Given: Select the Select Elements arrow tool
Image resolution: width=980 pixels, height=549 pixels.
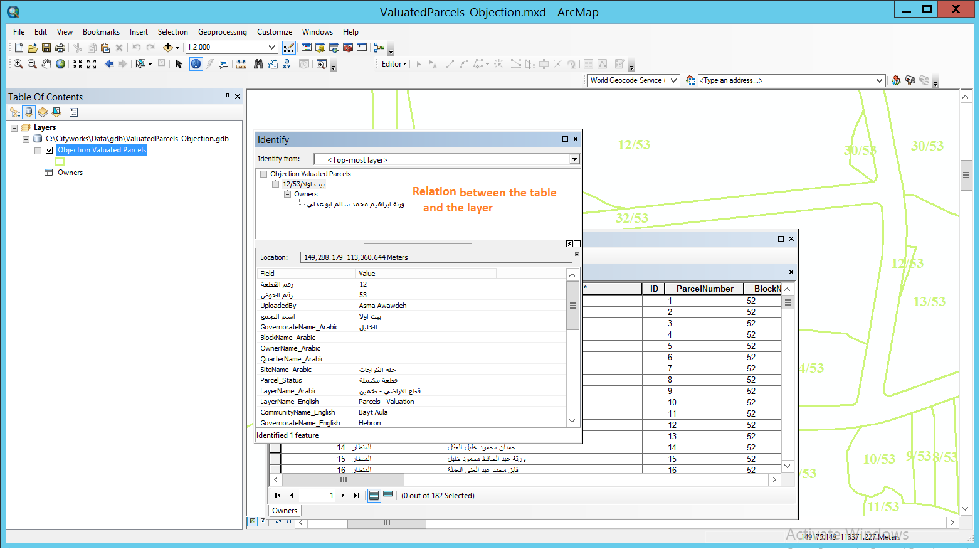Looking at the screenshot, I should coord(179,64).
